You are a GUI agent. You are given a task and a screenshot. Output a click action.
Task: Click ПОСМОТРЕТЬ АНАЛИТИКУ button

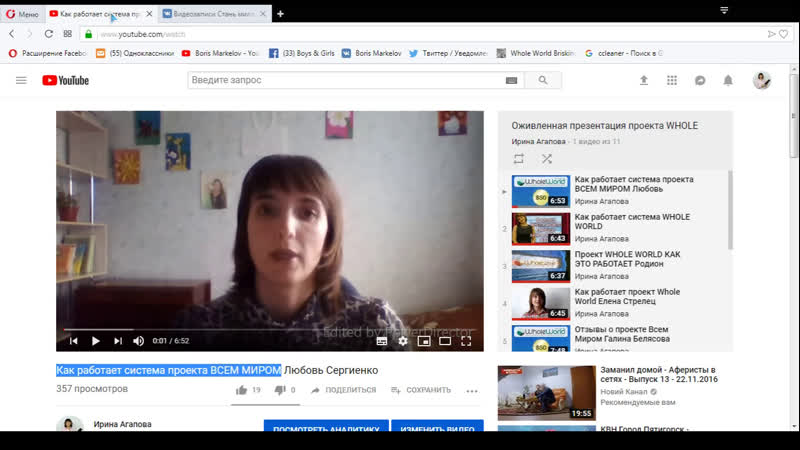click(x=326, y=426)
